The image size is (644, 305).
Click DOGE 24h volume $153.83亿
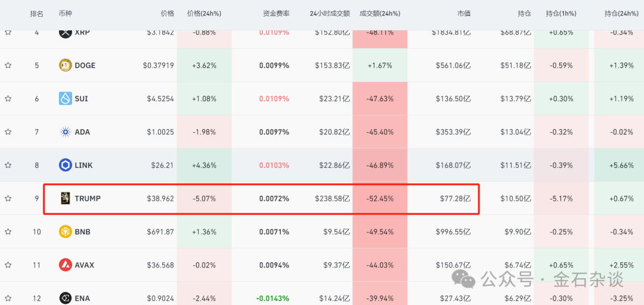333,66
